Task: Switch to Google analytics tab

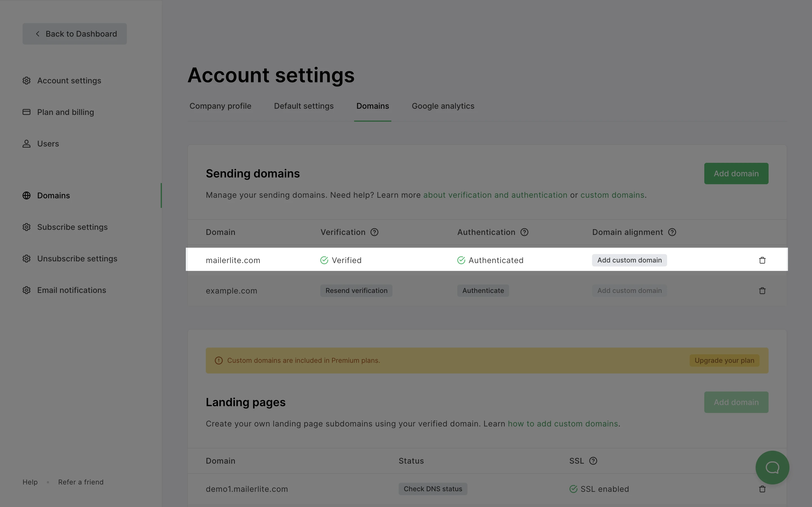Action: click(443, 106)
